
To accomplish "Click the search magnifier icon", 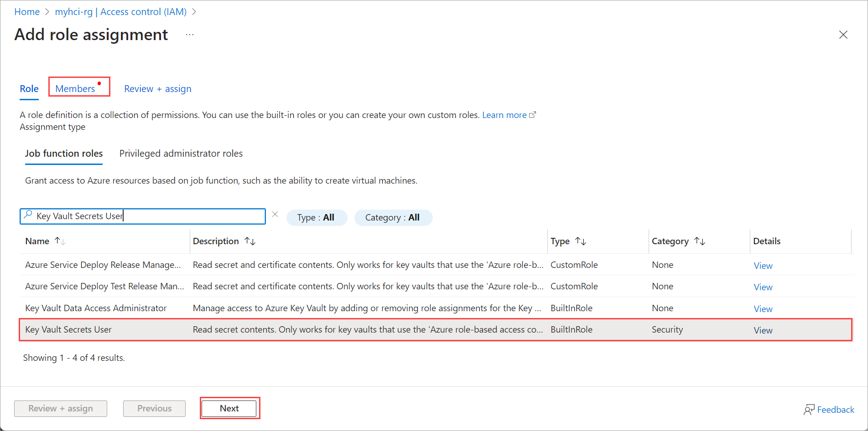I will coord(28,215).
